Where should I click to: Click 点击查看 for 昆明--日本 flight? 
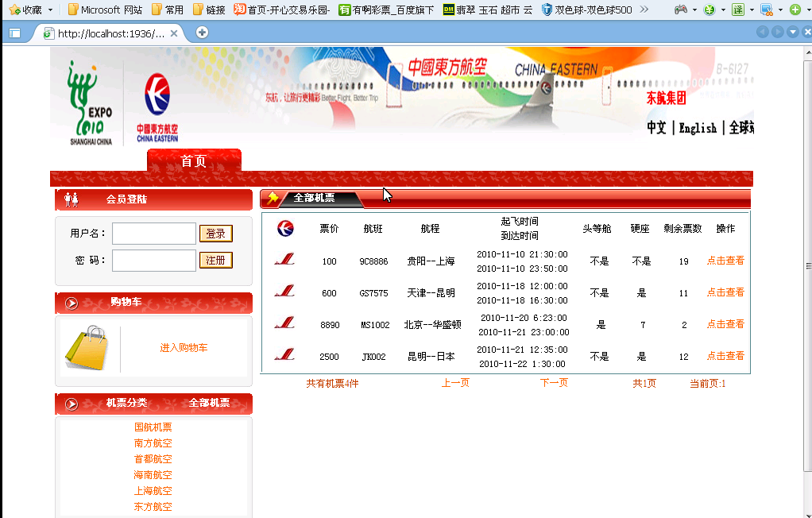pos(725,356)
